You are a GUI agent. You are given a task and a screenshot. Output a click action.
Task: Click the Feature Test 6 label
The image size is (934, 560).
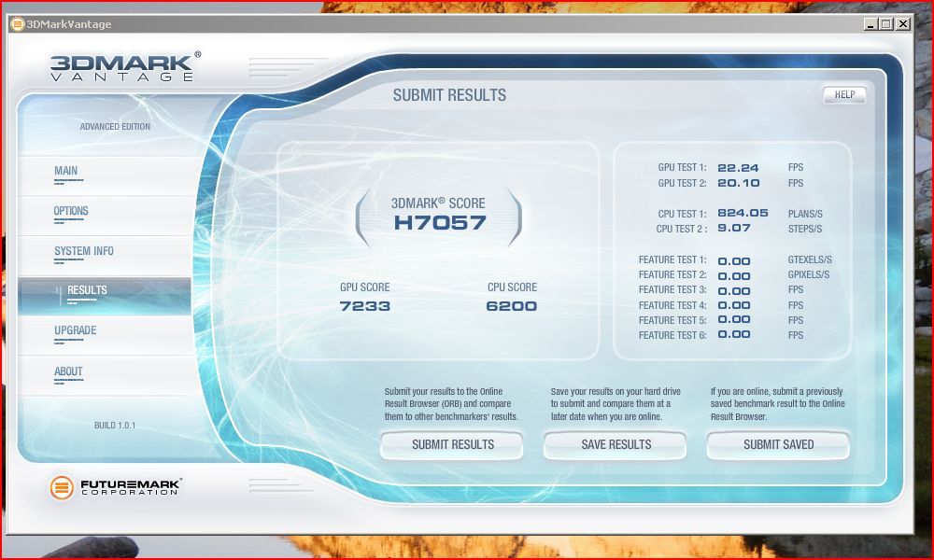pyautogui.click(x=672, y=336)
